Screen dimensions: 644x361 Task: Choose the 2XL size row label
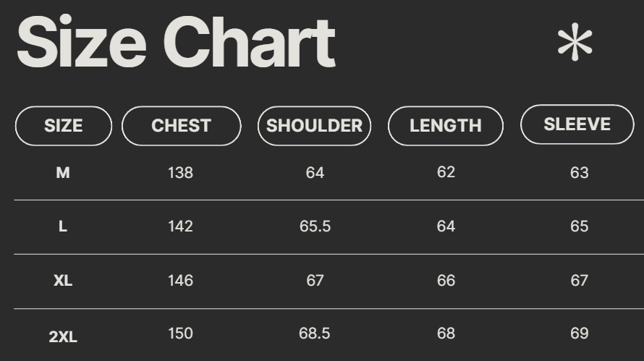(63, 336)
